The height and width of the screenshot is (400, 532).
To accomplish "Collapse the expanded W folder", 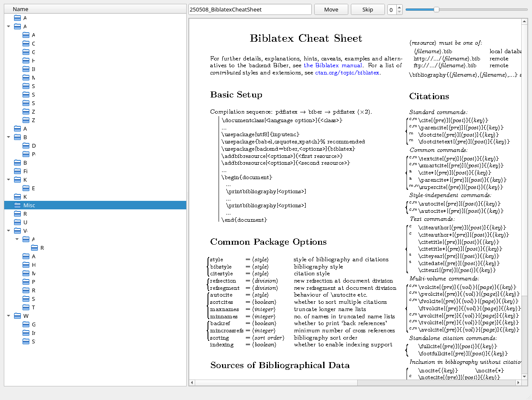I will coord(9,316).
